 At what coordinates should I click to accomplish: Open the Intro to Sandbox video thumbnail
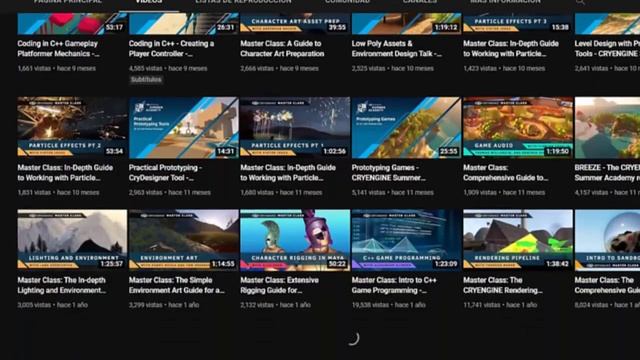607,240
